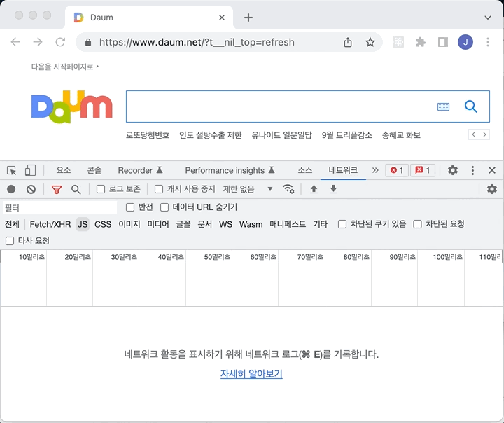Click the 자세히 알아보기 link
Screen dimensions: 504x423
tap(251, 374)
